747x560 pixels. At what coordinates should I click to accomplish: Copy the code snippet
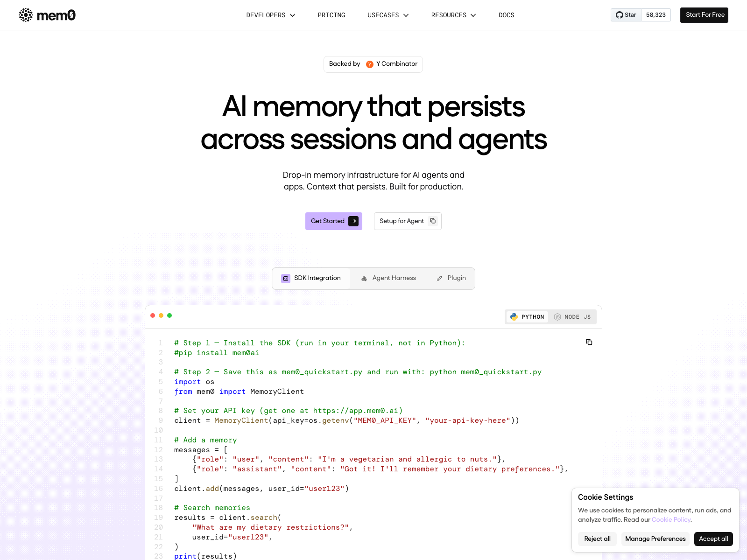(589, 342)
